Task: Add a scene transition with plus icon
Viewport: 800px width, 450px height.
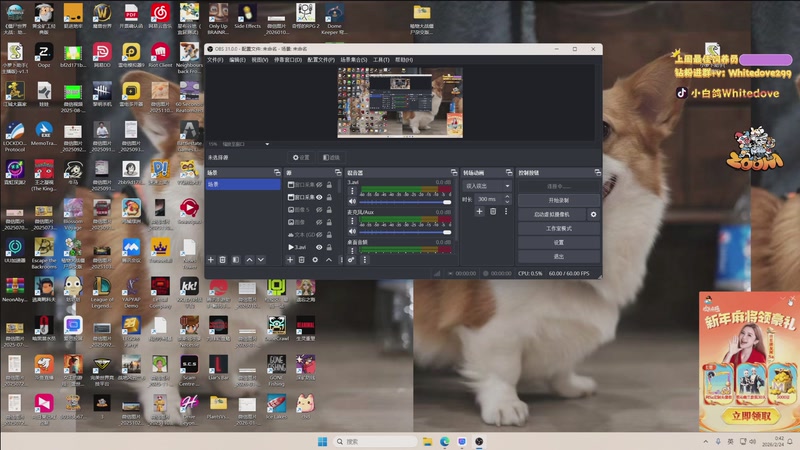Action: pos(479,211)
